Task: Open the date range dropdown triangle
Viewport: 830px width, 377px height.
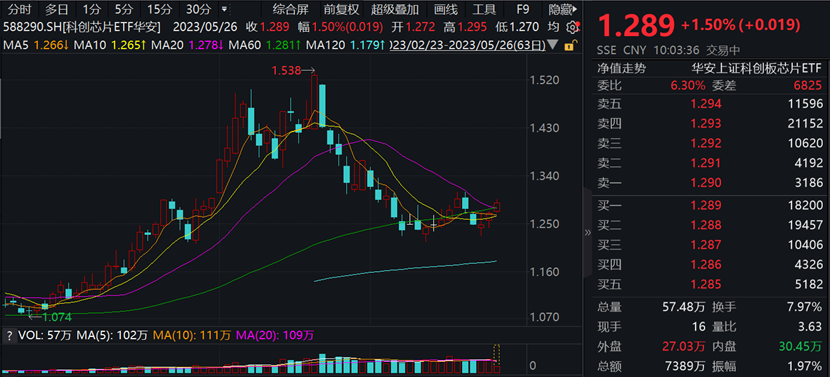Action: 553,45
